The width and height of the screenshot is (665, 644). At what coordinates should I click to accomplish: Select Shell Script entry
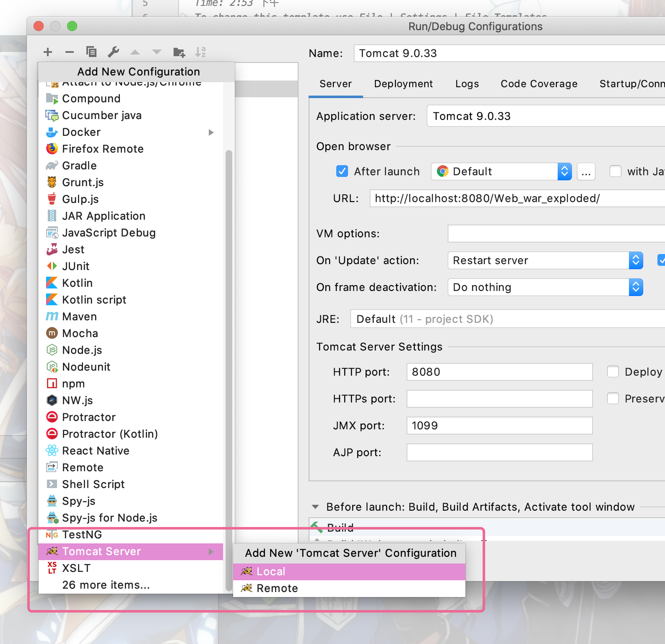point(130,484)
